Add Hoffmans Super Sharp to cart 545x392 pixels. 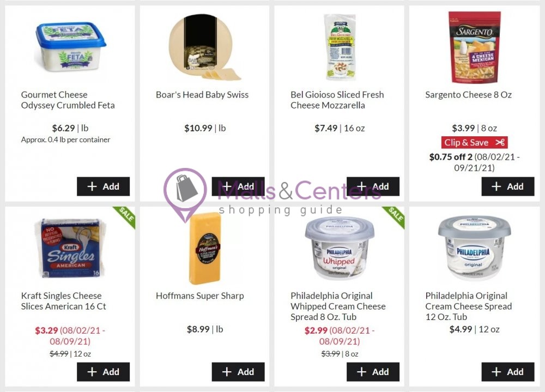(238, 372)
